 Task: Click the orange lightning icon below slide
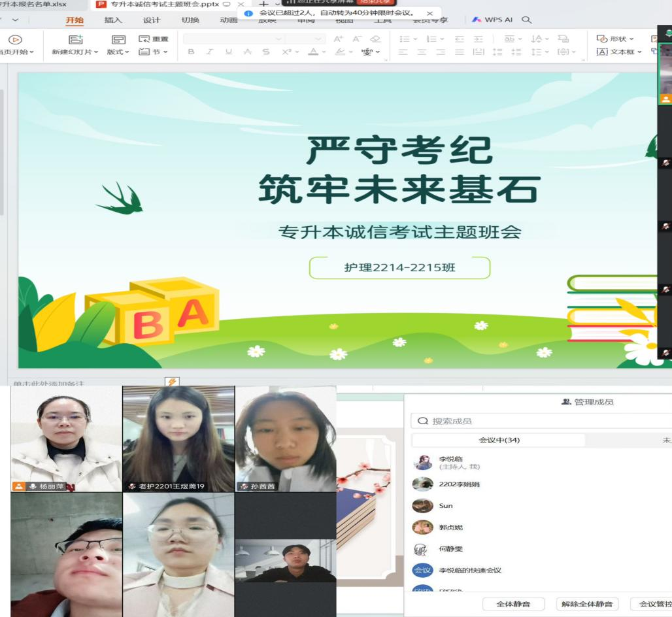click(172, 382)
